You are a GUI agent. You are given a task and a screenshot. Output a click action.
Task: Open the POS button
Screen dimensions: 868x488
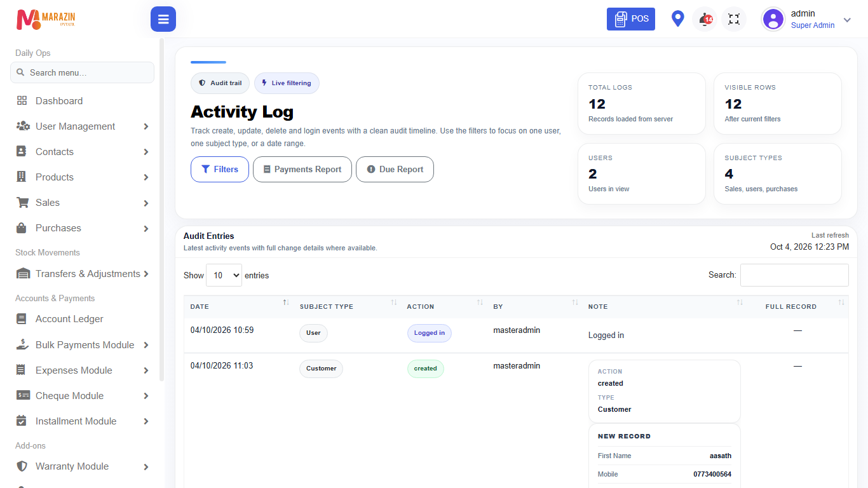(x=631, y=19)
